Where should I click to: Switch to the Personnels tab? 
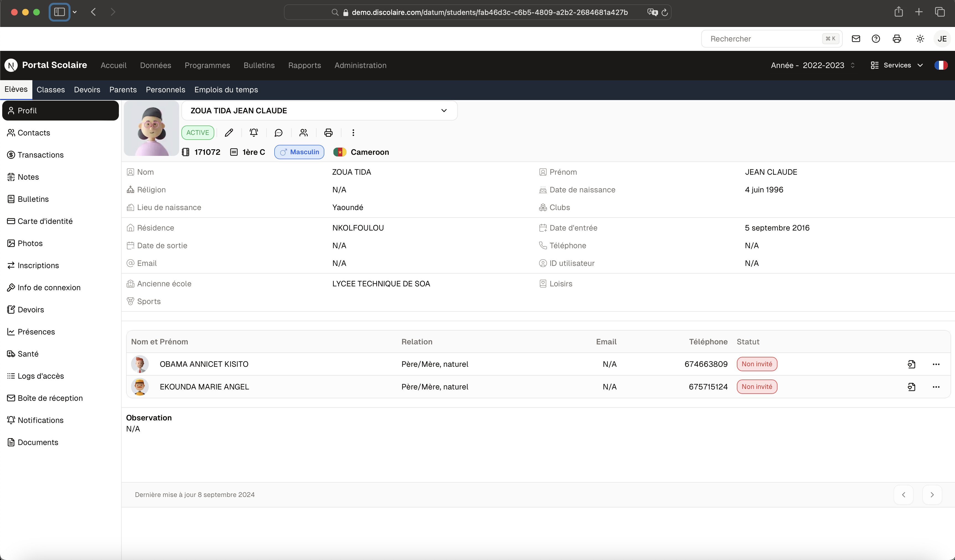[x=165, y=90]
